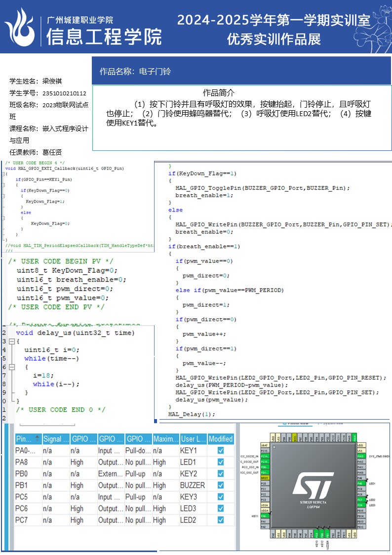Switch to the System view tab
Screen dimensions: 392x555
pyautogui.click(x=331, y=423)
